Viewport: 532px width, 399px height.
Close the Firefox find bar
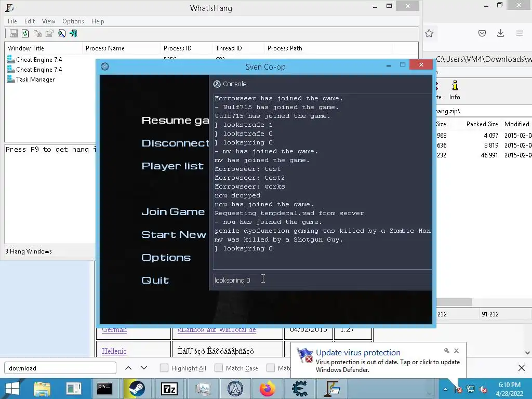(x=522, y=368)
